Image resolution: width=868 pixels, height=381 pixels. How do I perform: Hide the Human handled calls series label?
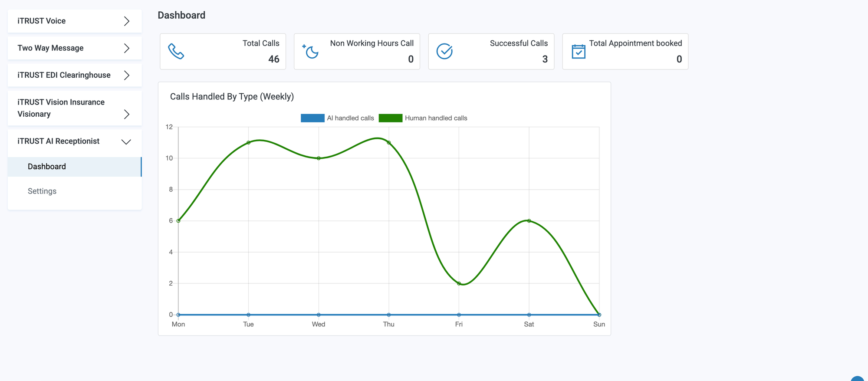coord(436,118)
